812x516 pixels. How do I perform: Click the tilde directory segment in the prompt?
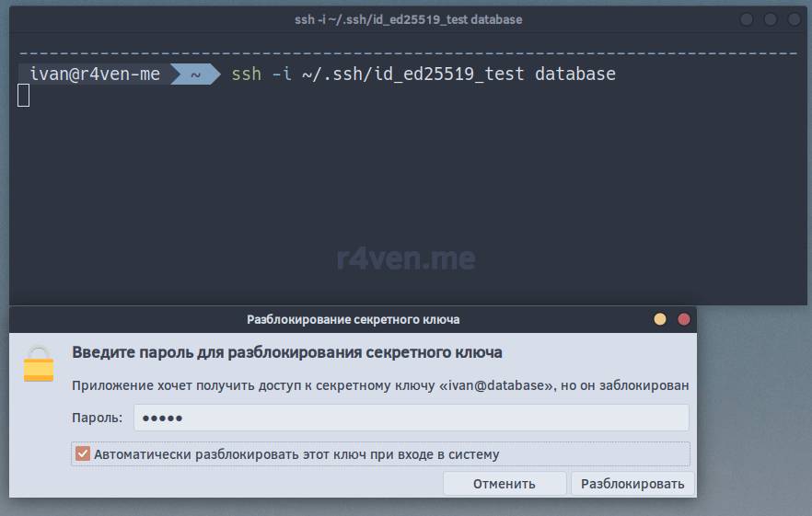click(195, 75)
